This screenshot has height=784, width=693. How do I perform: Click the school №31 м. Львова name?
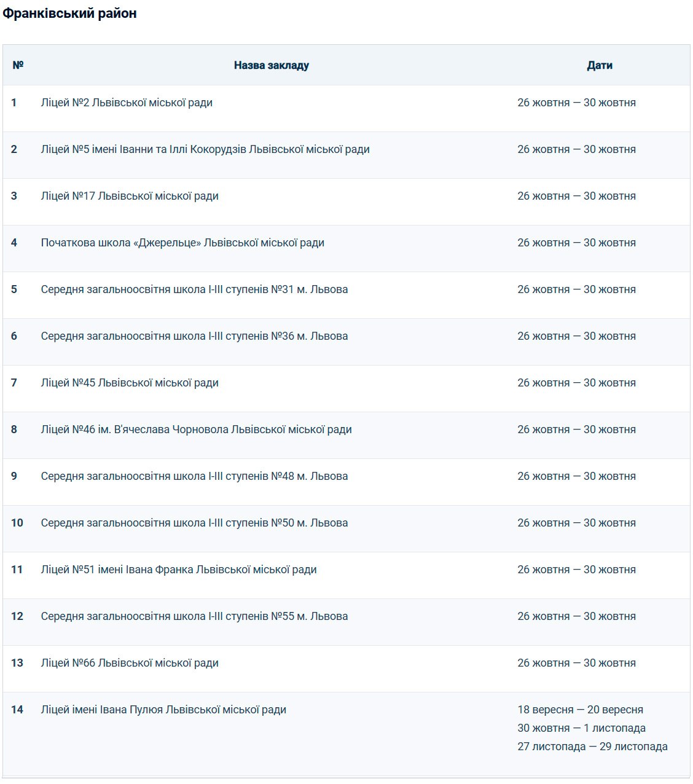pos(194,289)
